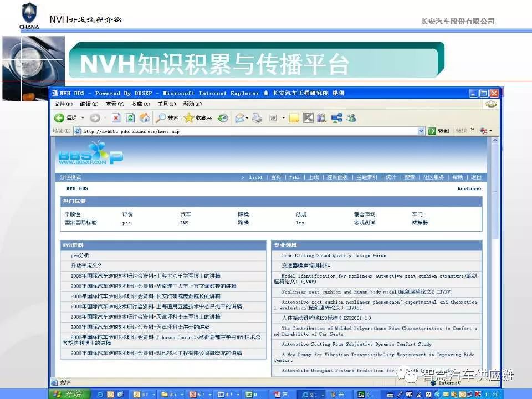Open the 升功率定义? topic

click(x=86, y=265)
